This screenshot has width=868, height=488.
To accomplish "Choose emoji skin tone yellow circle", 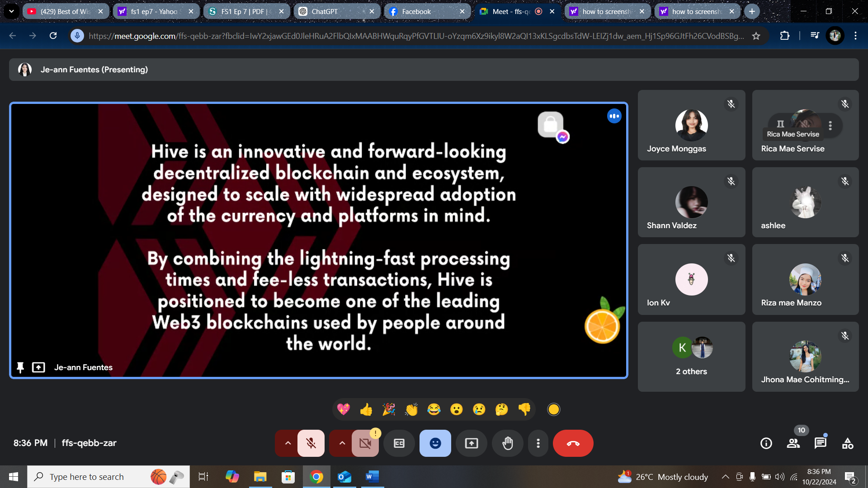I will (x=554, y=409).
